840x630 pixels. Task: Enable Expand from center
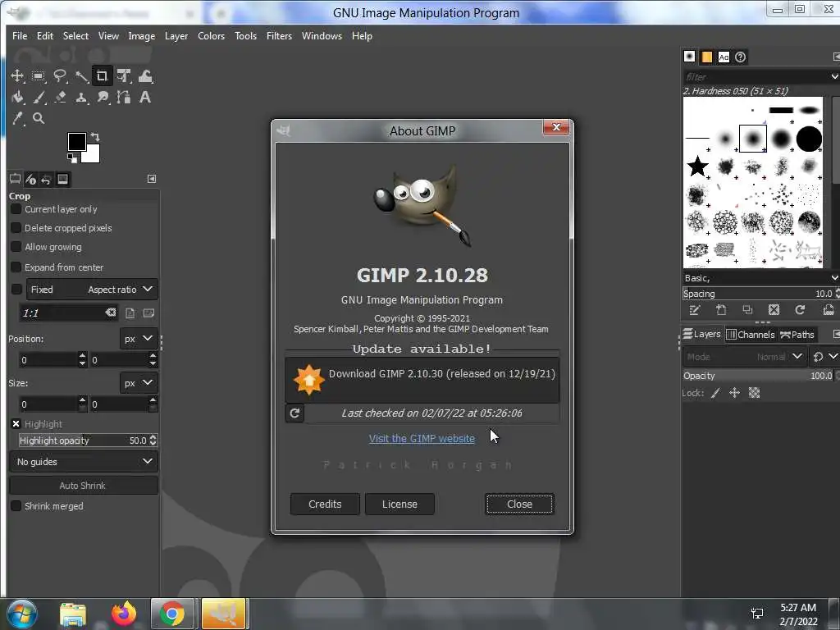point(16,267)
